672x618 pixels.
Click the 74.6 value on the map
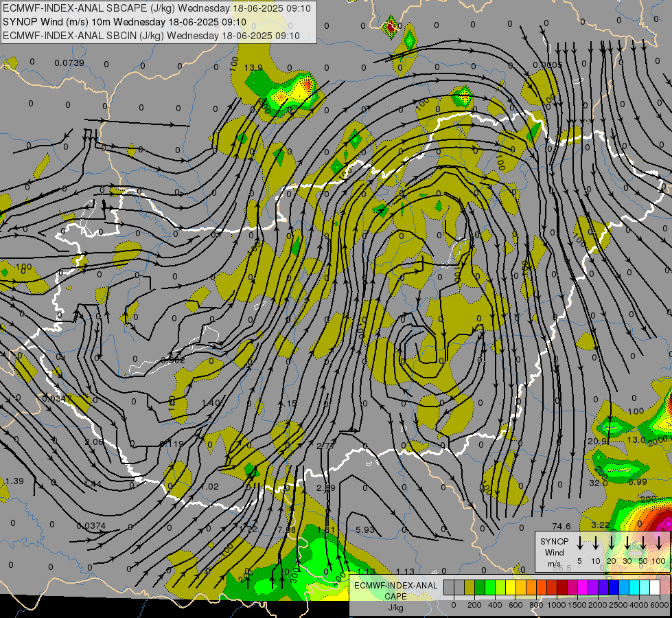click(x=561, y=526)
